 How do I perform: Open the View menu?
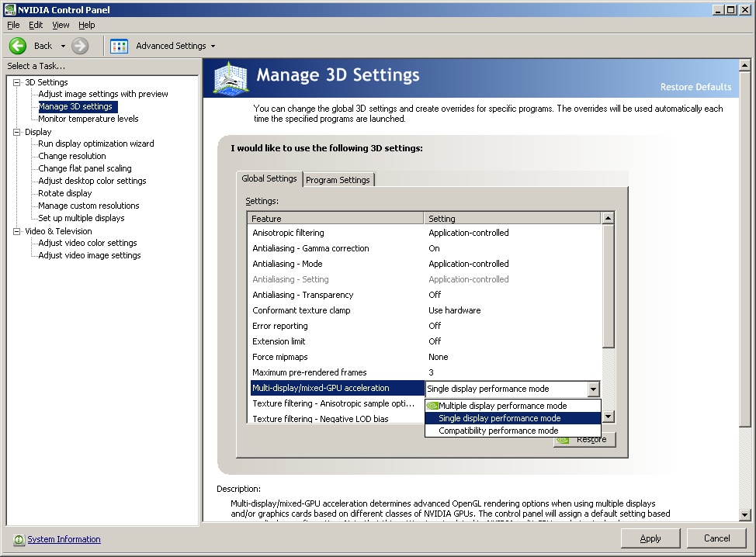tap(61, 25)
